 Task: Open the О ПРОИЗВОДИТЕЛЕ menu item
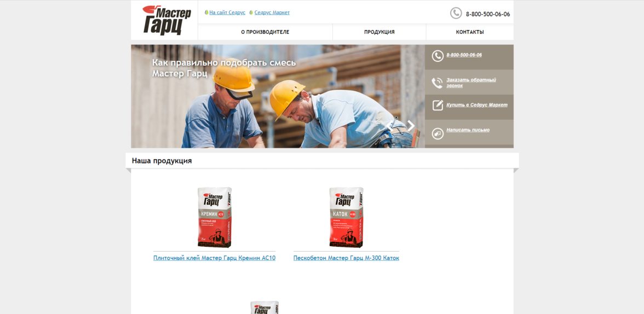click(x=265, y=32)
